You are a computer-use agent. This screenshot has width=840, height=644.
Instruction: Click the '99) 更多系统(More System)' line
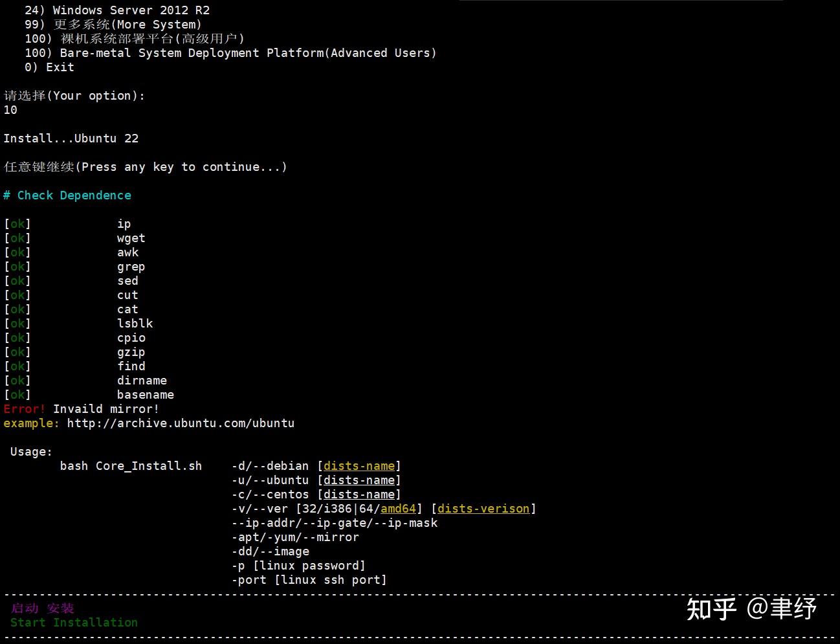pos(113,25)
